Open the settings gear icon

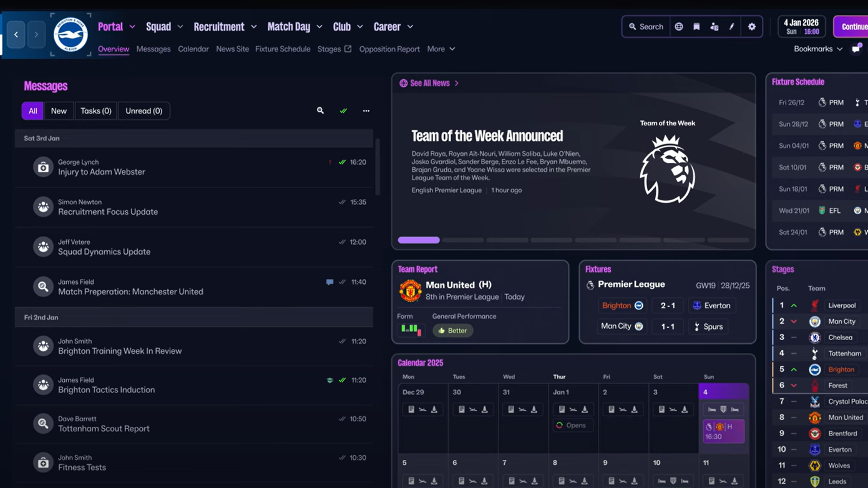752,27
